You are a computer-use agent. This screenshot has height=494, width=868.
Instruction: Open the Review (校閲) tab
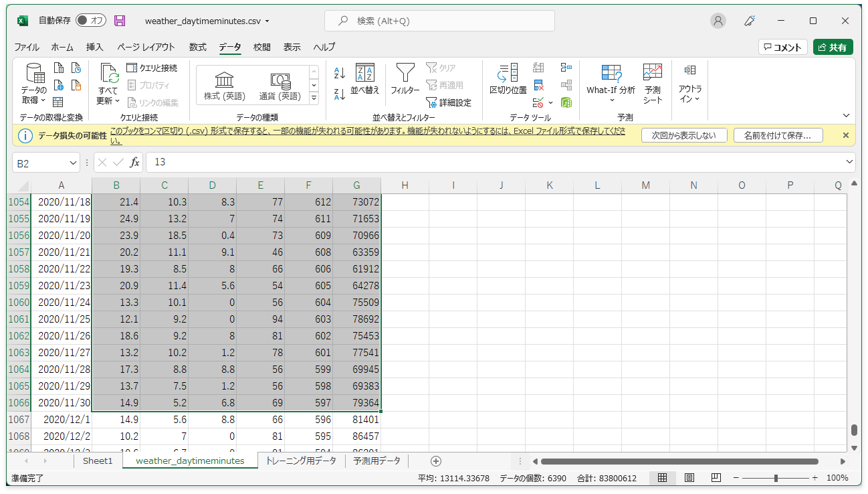pyautogui.click(x=262, y=47)
